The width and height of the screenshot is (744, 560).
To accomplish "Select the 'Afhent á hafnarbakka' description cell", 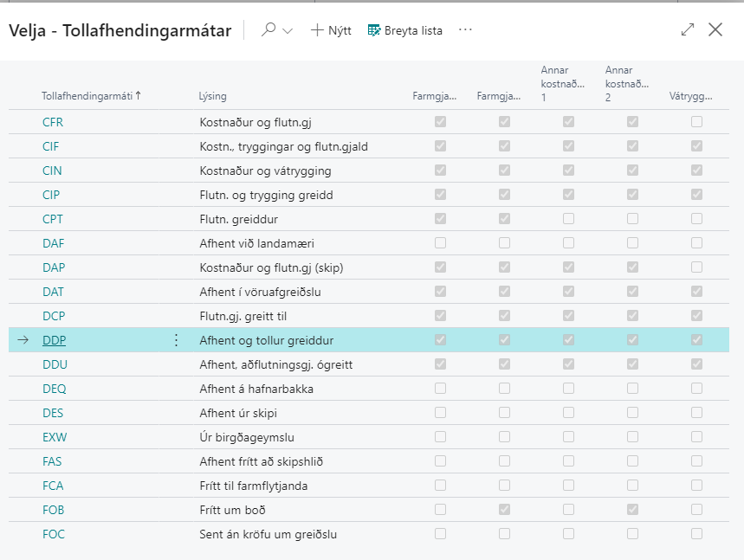I will [x=255, y=389].
